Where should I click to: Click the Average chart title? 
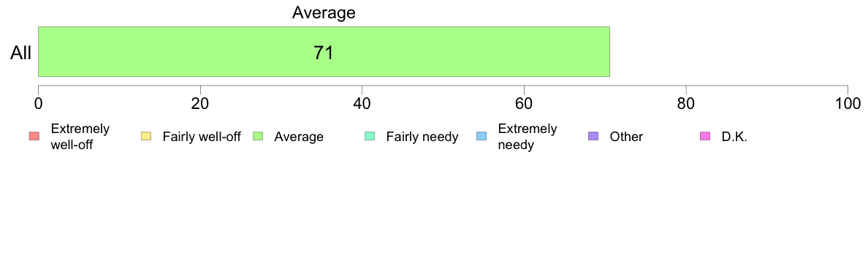324,12
